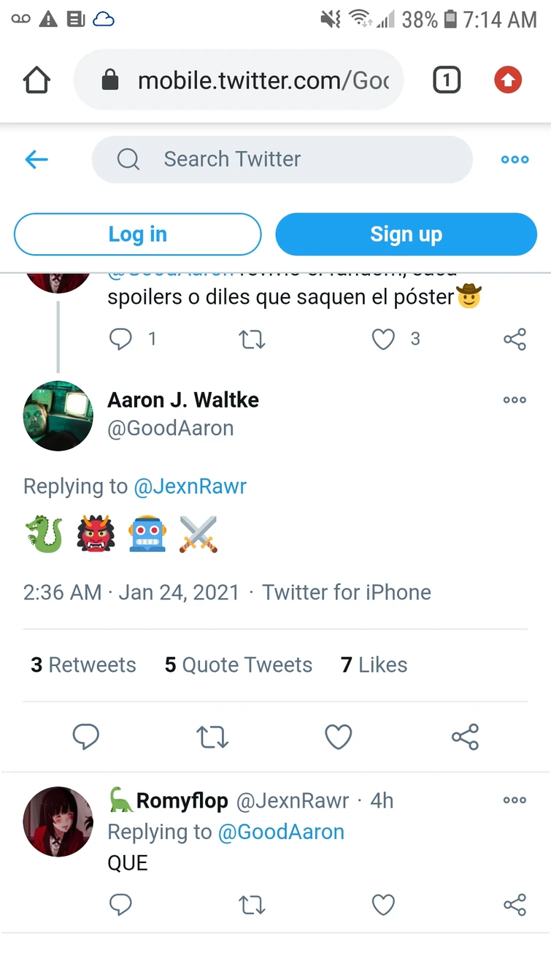View the 5 Quote Tweets list
This screenshot has height=980, width=551.
239,665
